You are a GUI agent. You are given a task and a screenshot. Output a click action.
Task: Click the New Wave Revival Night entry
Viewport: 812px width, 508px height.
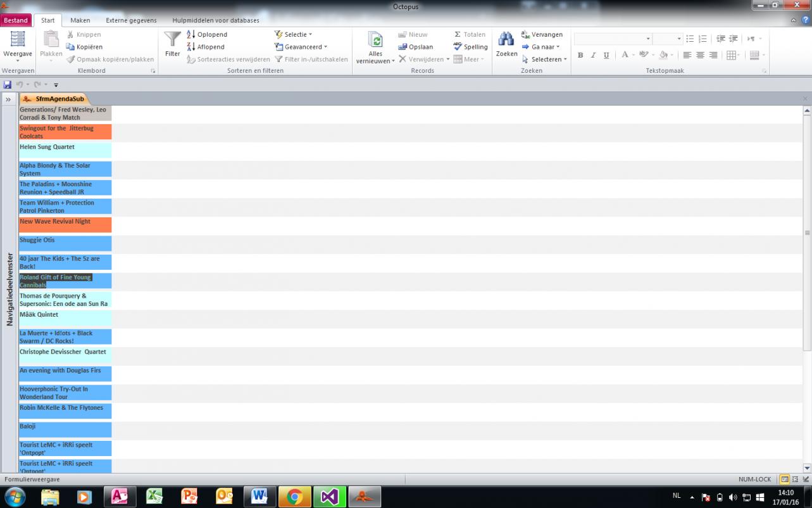(65, 225)
